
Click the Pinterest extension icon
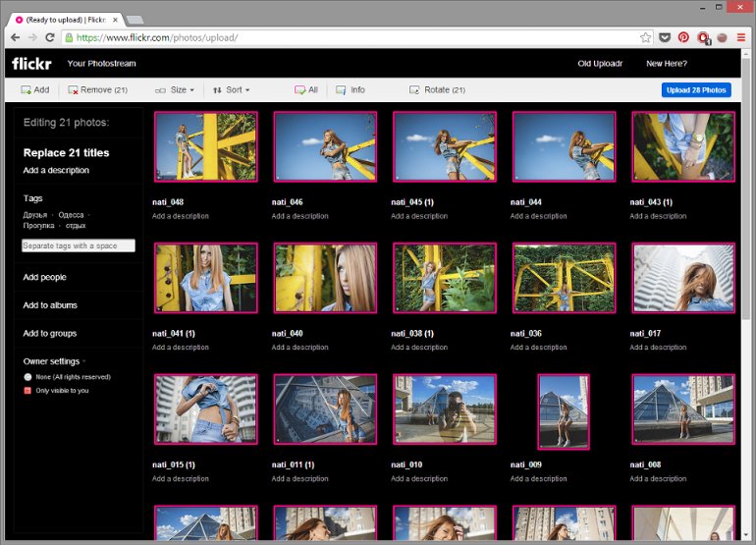click(683, 37)
